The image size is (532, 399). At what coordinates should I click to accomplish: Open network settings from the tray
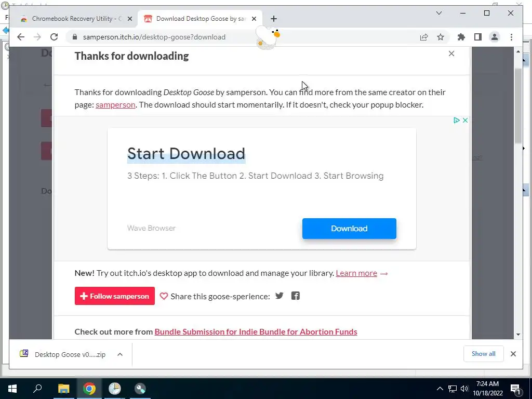tap(453, 389)
